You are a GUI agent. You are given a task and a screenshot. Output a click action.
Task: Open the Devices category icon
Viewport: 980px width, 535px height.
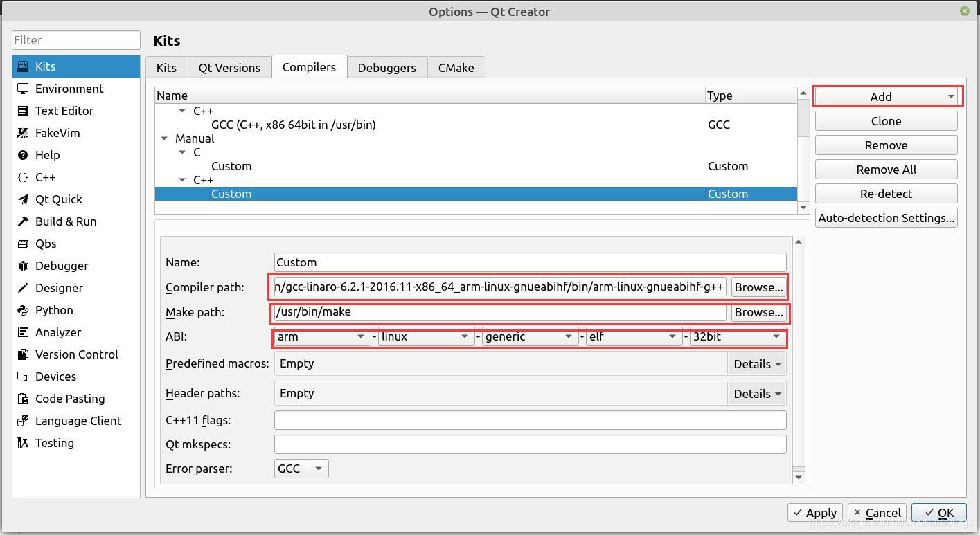[23, 377]
